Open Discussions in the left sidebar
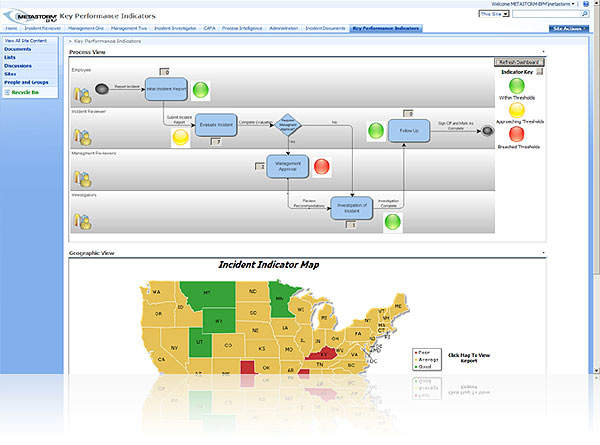This screenshot has height=445, width=600. tap(17, 65)
